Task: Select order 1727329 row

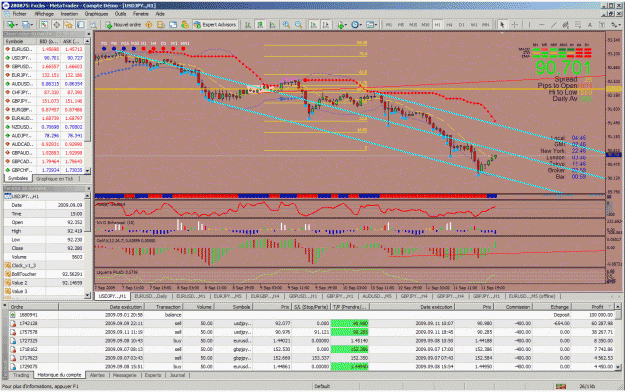Action: tap(313, 341)
